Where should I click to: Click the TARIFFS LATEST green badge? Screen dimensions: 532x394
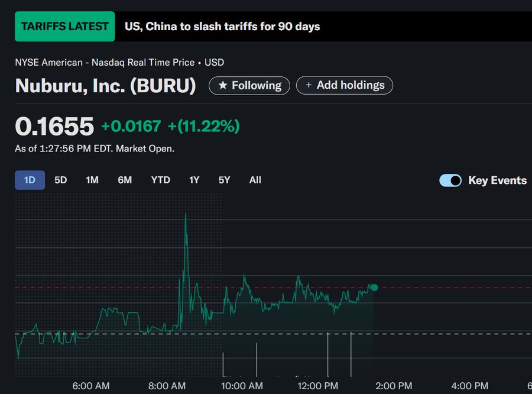(65, 27)
